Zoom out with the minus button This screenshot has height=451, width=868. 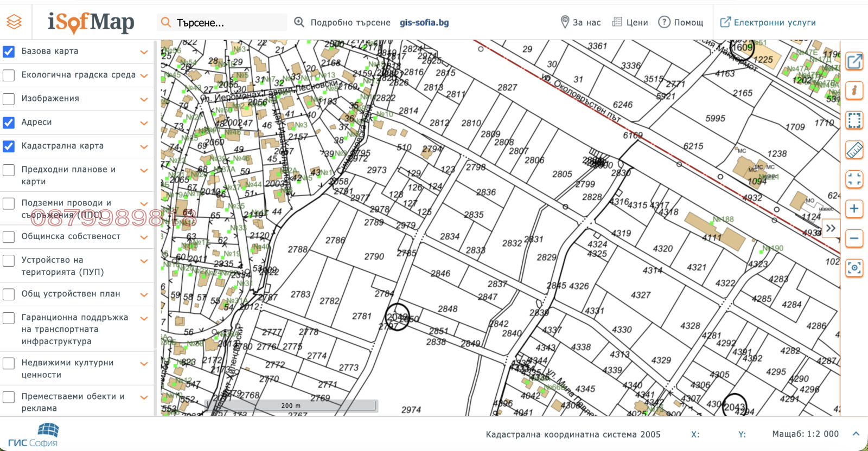tap(854, 238)
